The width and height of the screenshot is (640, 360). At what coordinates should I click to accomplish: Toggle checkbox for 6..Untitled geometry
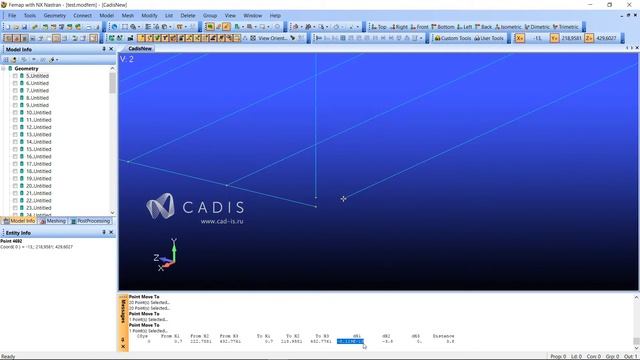click(15, 83)
